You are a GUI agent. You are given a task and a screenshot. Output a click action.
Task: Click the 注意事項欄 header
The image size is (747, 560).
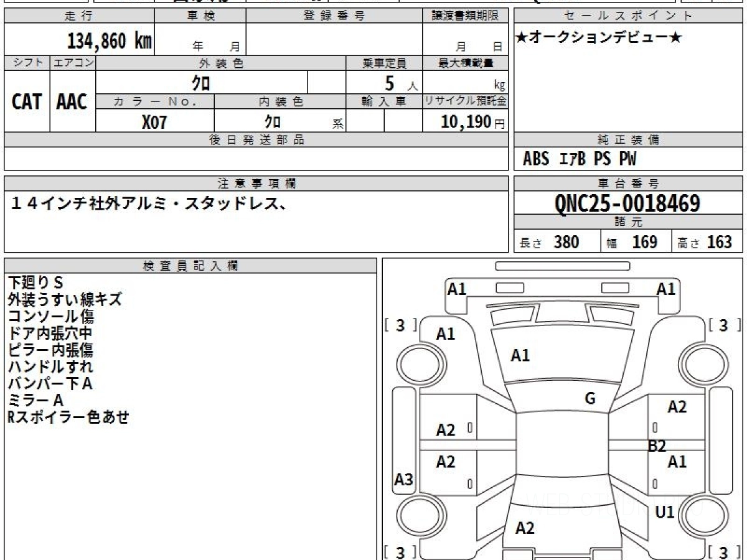pos(256,184)
